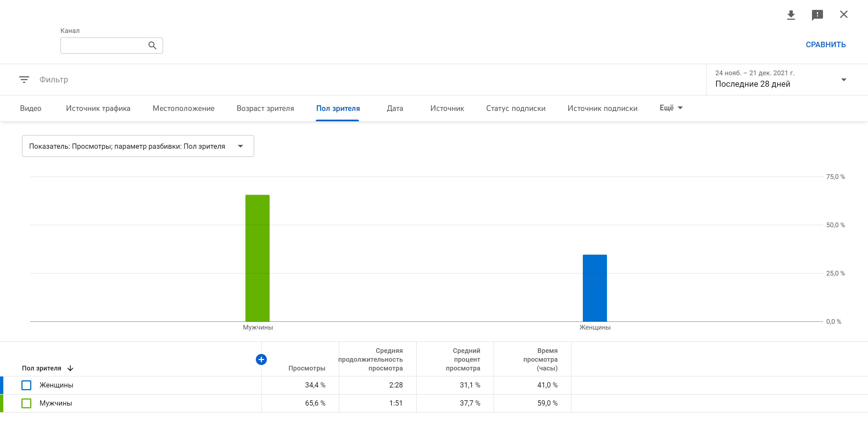Click the 65,6 % views cell for Мужчины
The width and height of the screenshot is (868, 430).
coord(315,403)
